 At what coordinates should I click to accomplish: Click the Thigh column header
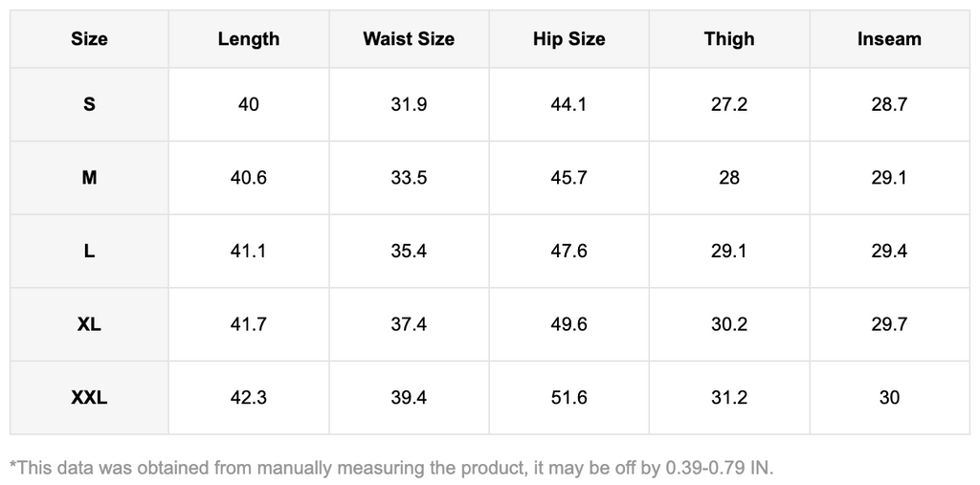(x=729, y=39)
